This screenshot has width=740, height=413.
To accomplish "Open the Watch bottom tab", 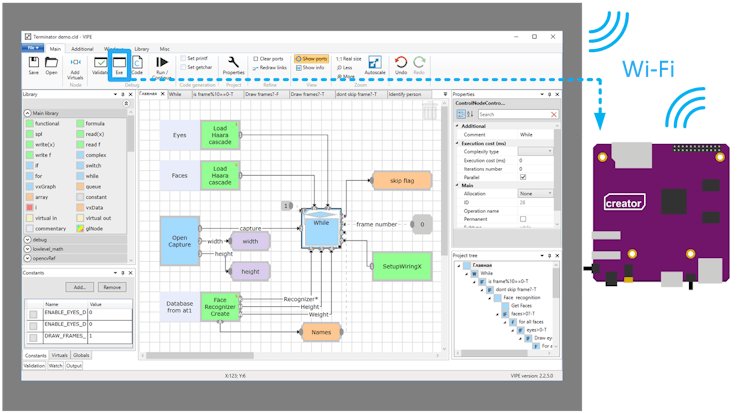I will coord(55,365).
